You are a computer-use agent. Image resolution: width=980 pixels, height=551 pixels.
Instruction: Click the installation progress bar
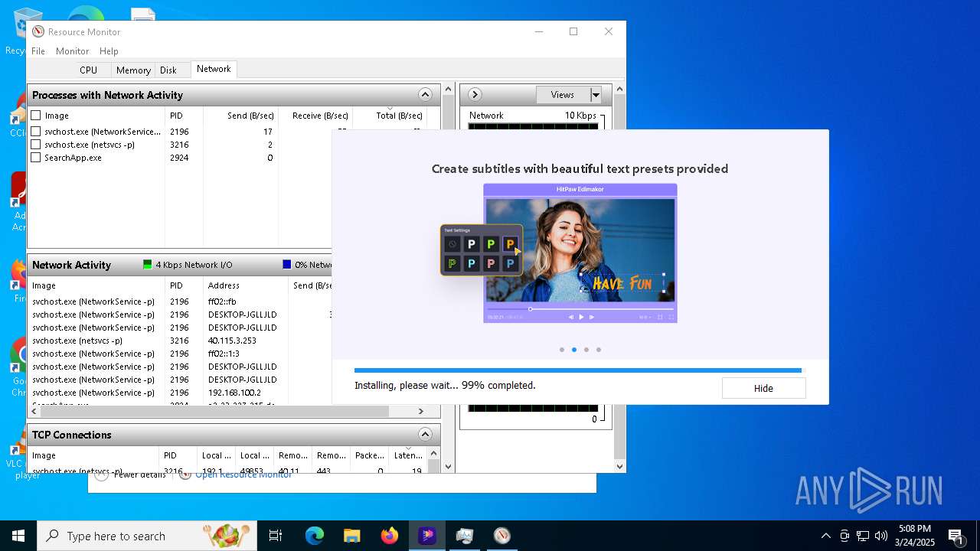coord(580,370)
